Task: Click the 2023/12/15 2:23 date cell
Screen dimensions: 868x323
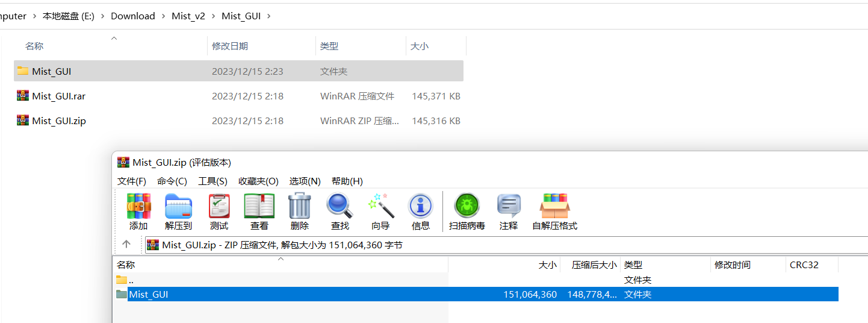Action: [247, 71]
